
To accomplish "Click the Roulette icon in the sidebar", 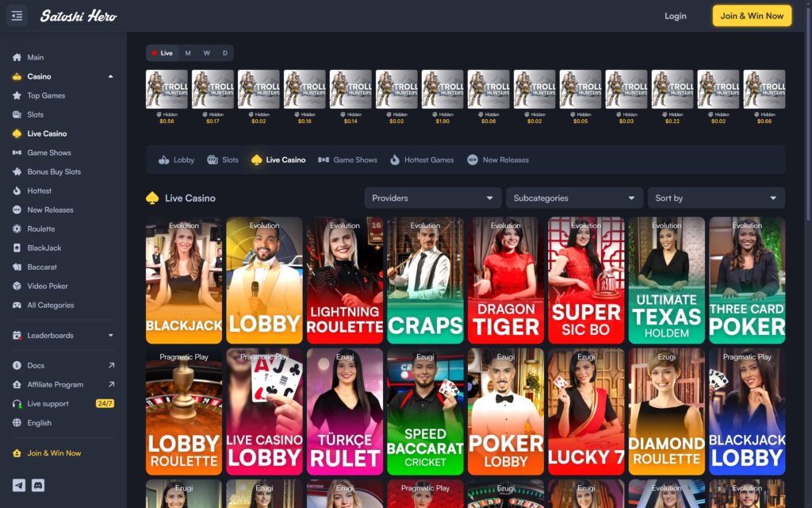I will (x=17, y=229).
